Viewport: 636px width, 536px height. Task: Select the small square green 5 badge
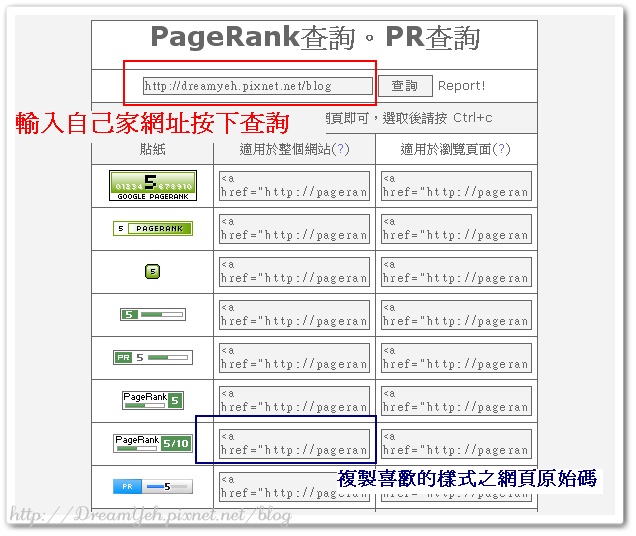pyautogui.click(x=153, y=271)
